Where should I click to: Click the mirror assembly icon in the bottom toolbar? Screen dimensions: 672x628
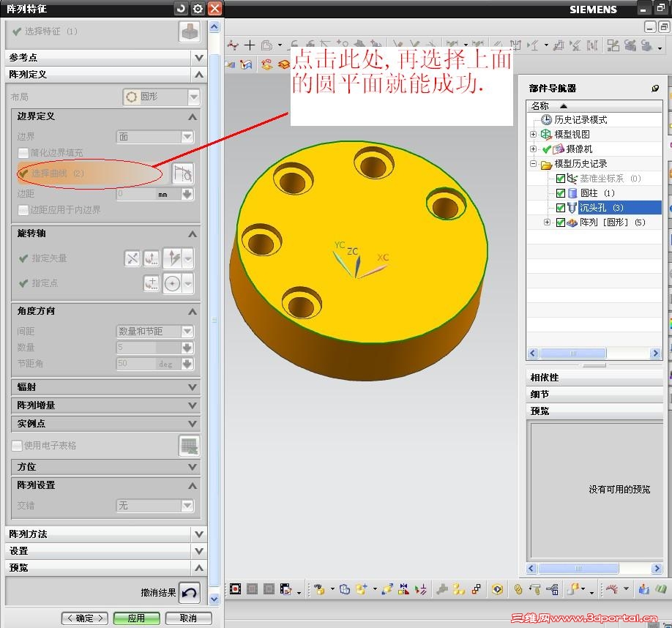point(403,589)
